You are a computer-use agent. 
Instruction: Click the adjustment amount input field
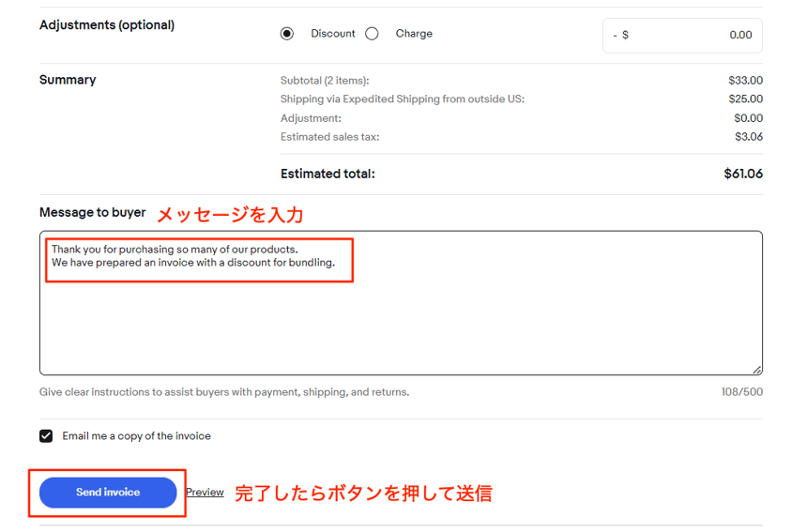coord(694,35)
